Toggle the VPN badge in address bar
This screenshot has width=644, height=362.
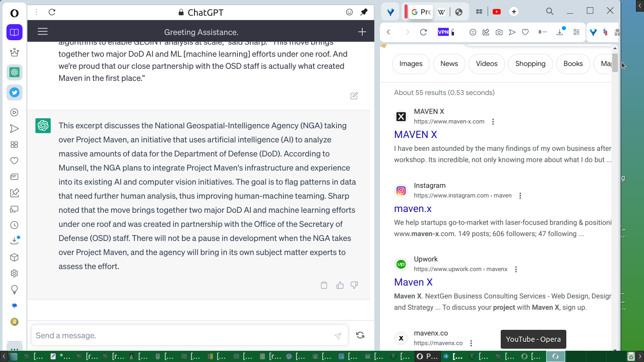click(443, 32)
